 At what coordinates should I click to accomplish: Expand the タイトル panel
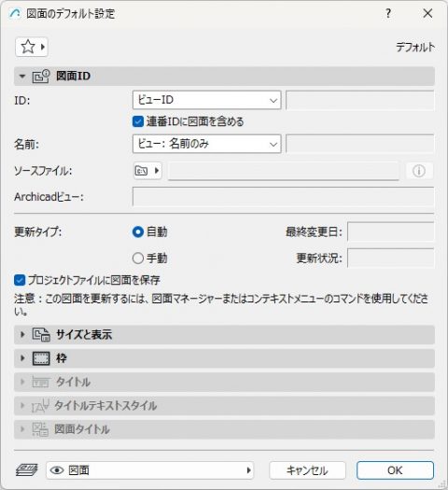[x=224, y=382]
